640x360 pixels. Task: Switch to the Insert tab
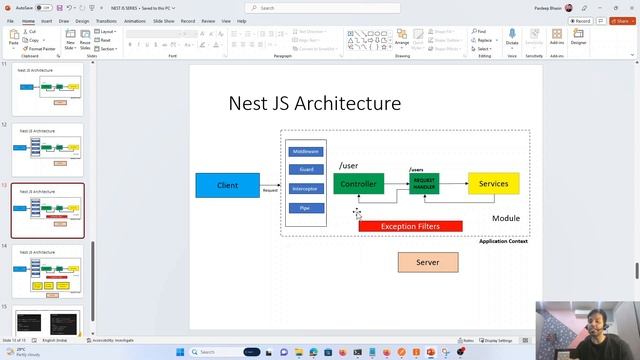pyautogui.click(x=47, y=21)
